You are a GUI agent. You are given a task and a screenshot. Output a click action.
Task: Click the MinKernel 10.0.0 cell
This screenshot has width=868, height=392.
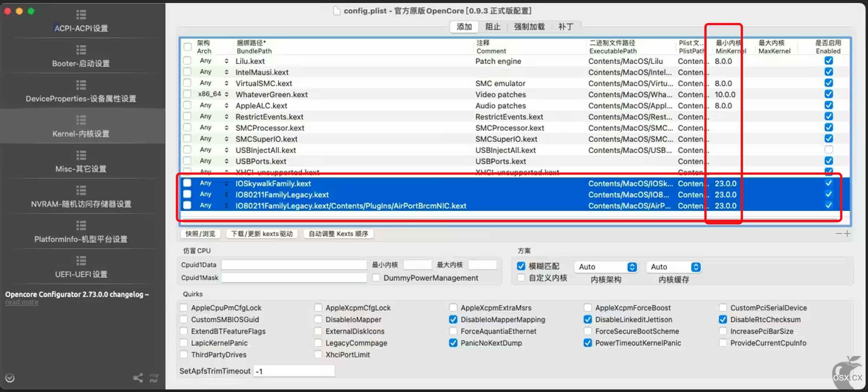725,94
